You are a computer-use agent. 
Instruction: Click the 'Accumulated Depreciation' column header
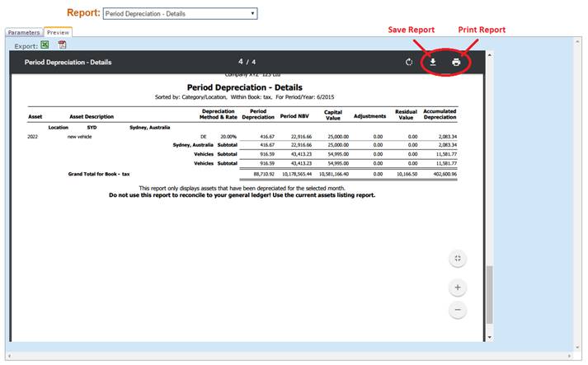[440, 115]
